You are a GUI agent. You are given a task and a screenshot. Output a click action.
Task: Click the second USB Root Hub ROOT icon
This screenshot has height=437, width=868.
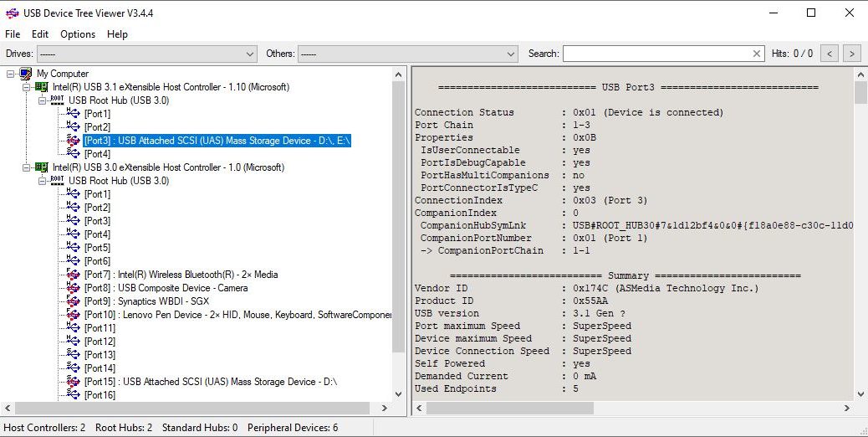(x=57, y=181)
